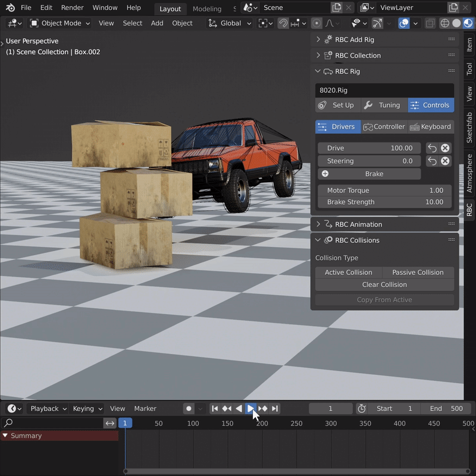476x476 pixels.
Task: Switch to wireframe viewport shading
Action: [x=444, y=23]
